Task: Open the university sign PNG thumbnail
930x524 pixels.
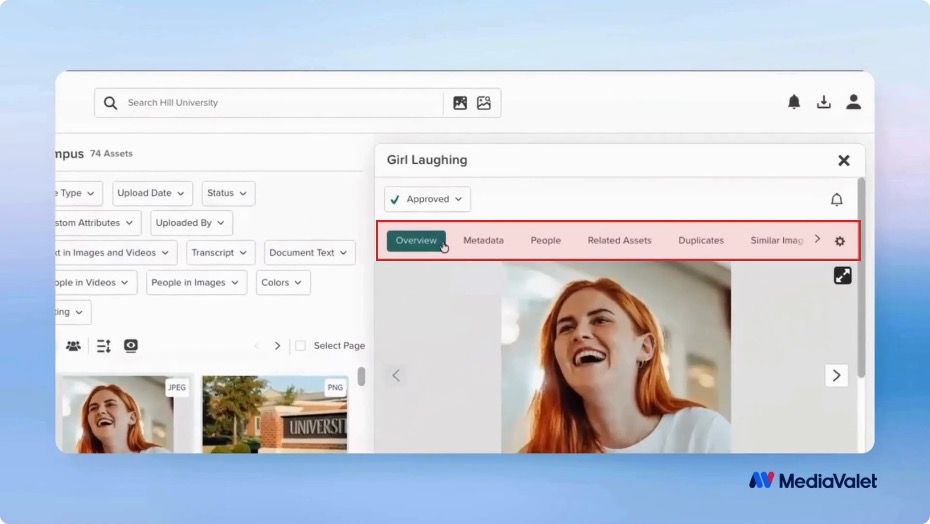Action: click(275, 415)
